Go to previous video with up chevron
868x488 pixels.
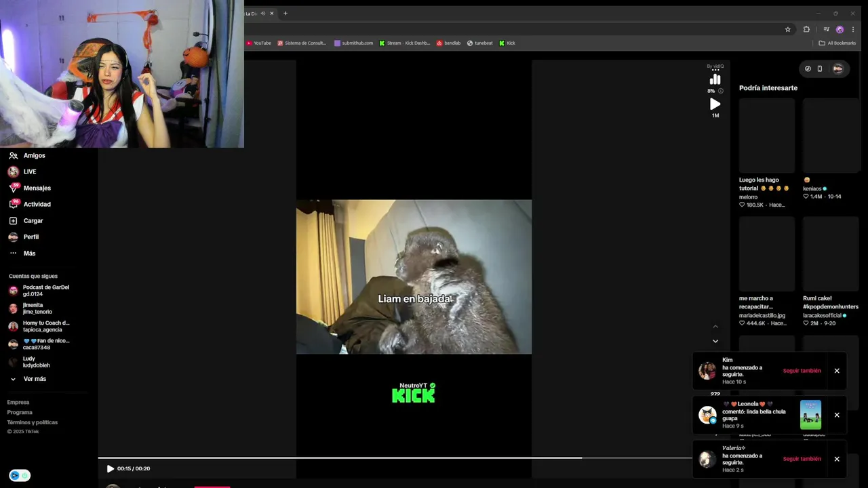[x=715, y=327]
